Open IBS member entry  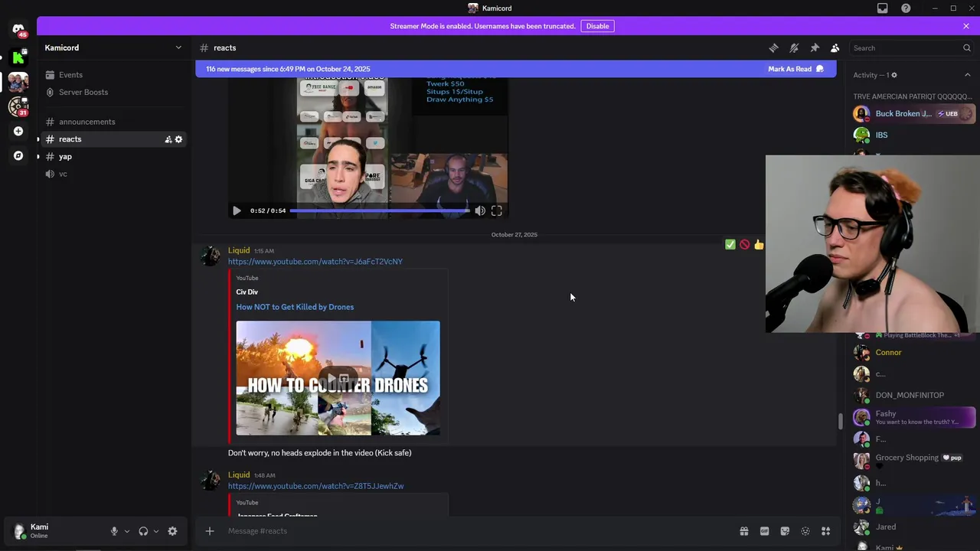(x=913, y=135)
